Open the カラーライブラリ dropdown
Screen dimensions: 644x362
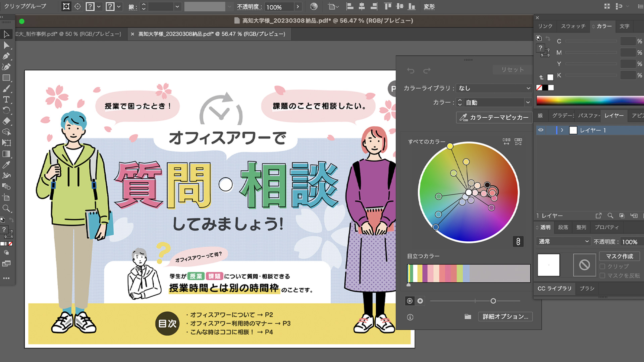494,88
